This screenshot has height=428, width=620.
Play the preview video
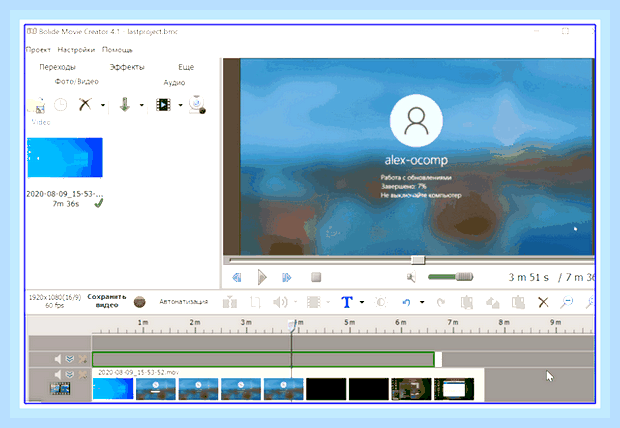pos(262,277)
